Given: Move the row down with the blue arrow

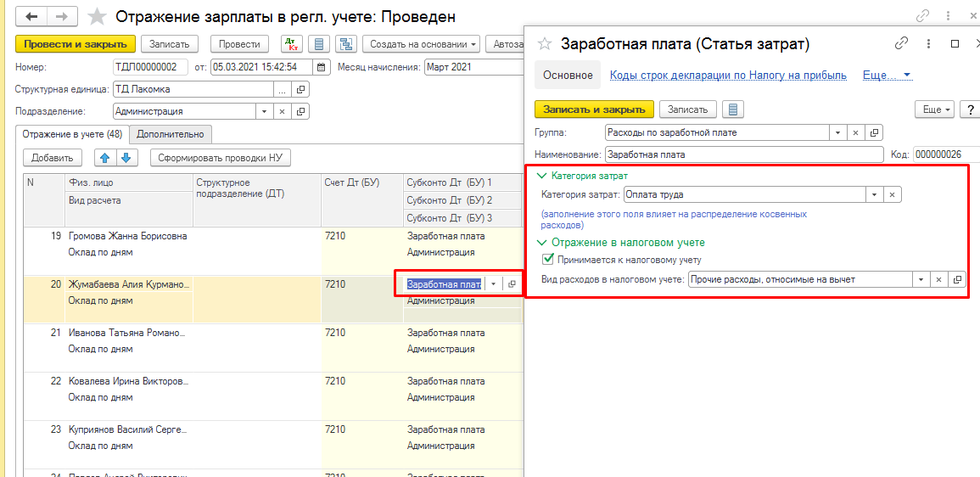Looking at the screenshot, I should click(126, 158).
